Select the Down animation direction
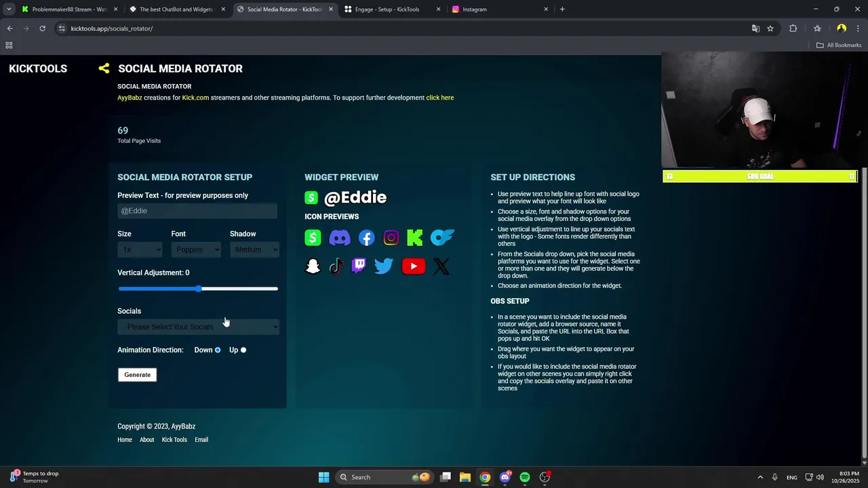The image size is (868, 488). 218,350
